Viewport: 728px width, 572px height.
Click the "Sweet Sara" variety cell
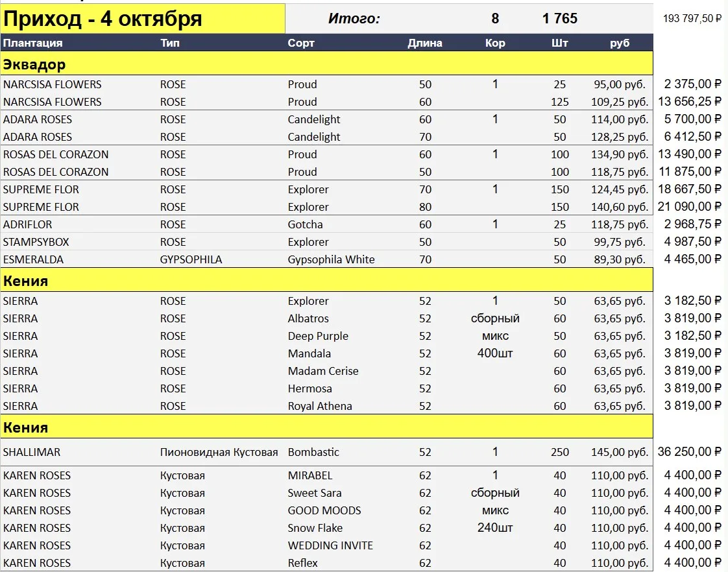tap(314, 493)
